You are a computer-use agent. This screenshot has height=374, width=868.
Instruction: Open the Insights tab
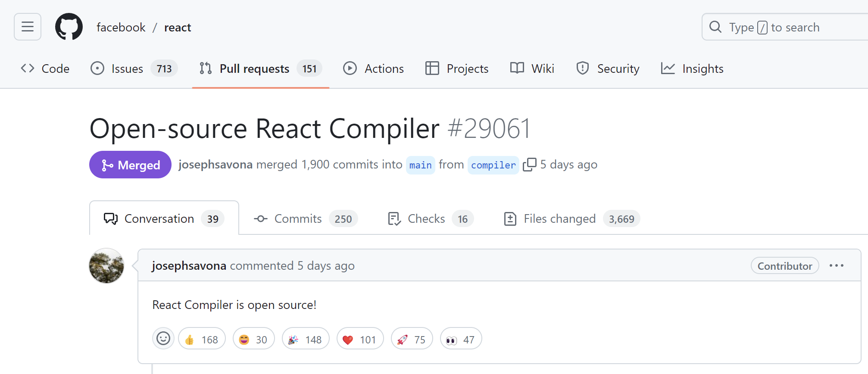point(692,69)
